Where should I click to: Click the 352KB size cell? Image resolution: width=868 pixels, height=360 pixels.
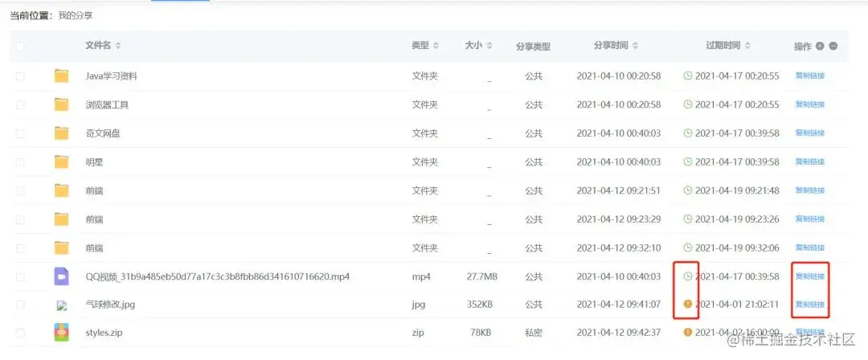(480, 305)
